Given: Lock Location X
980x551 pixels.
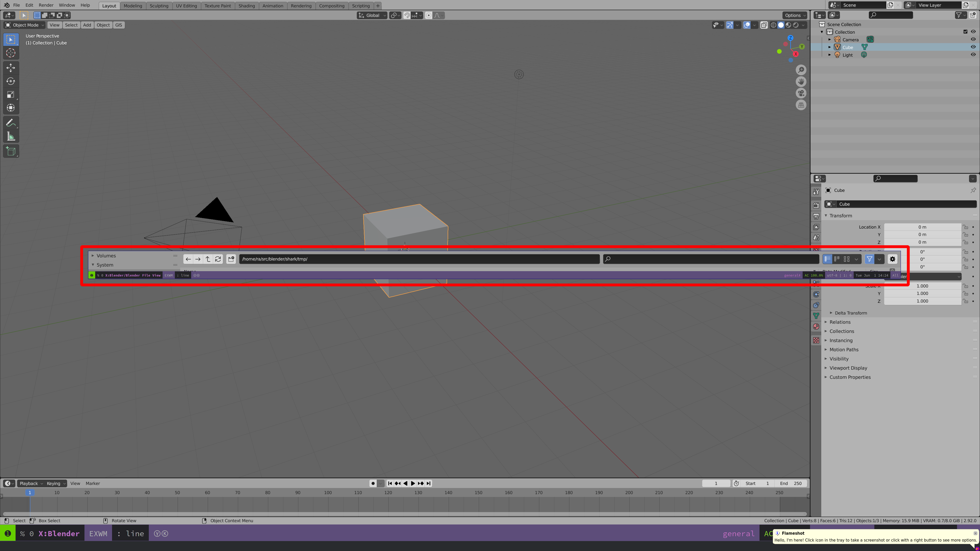Looking at the screenshot, I should click(965, 227).
